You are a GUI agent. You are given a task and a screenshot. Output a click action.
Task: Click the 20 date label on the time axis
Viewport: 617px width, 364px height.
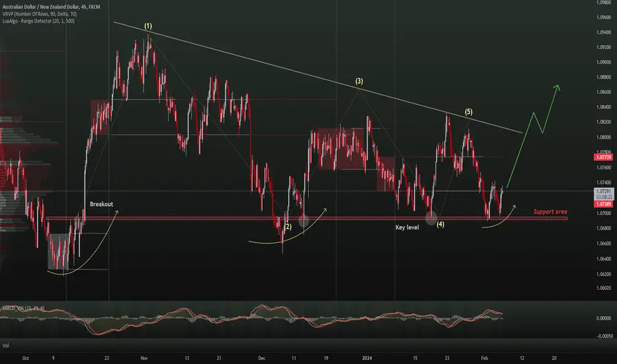tap(554, 358)
